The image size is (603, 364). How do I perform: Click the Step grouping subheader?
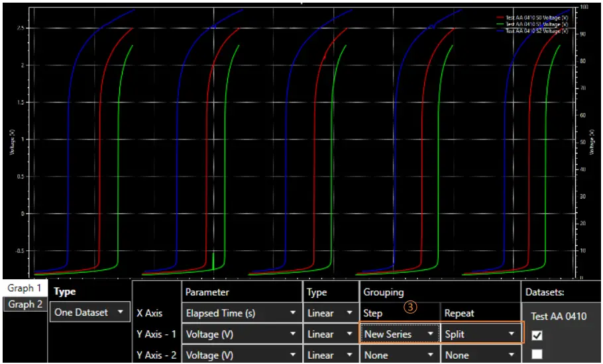[x=372, y=313]
